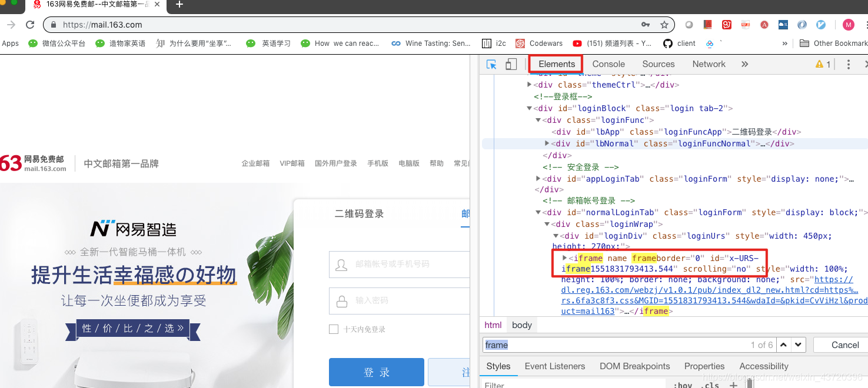
Task: Jump to previous search result arrow
Action: [784, 345]
